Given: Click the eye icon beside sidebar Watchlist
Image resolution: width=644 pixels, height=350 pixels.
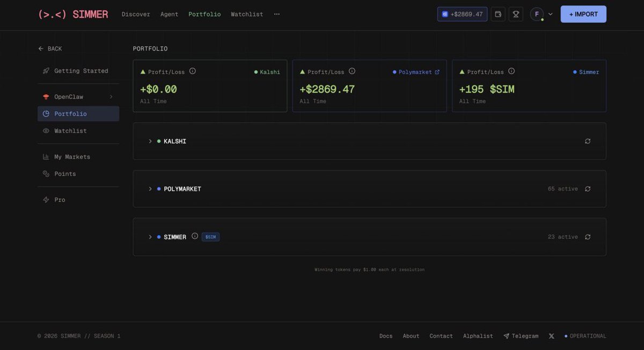Looking at the screenshot, I should point(46,131).
